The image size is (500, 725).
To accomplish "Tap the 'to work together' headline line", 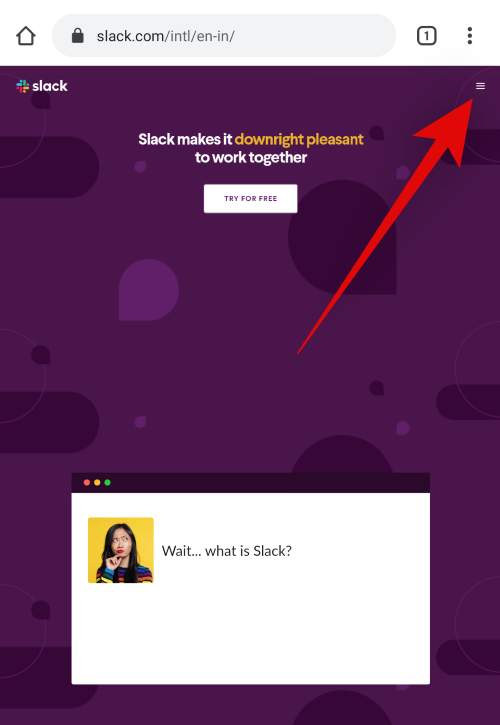I will (x=251, y=158).
